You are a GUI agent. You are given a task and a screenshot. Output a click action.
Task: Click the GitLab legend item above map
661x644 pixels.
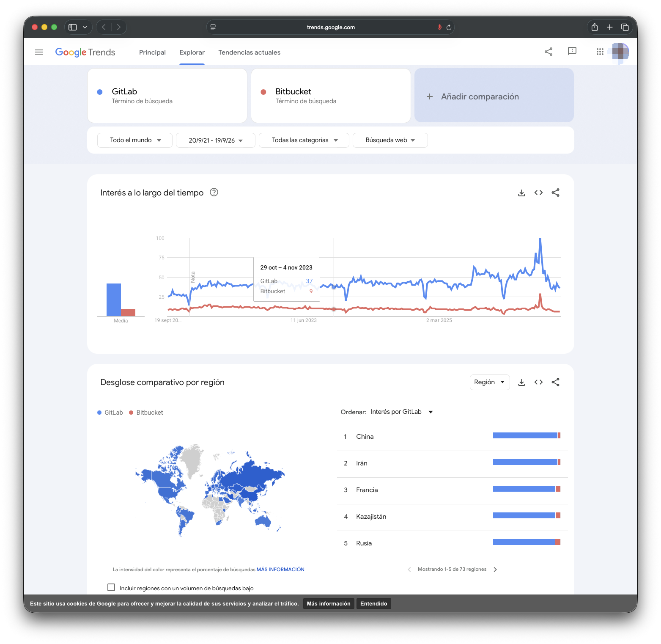tap(110, 413)
